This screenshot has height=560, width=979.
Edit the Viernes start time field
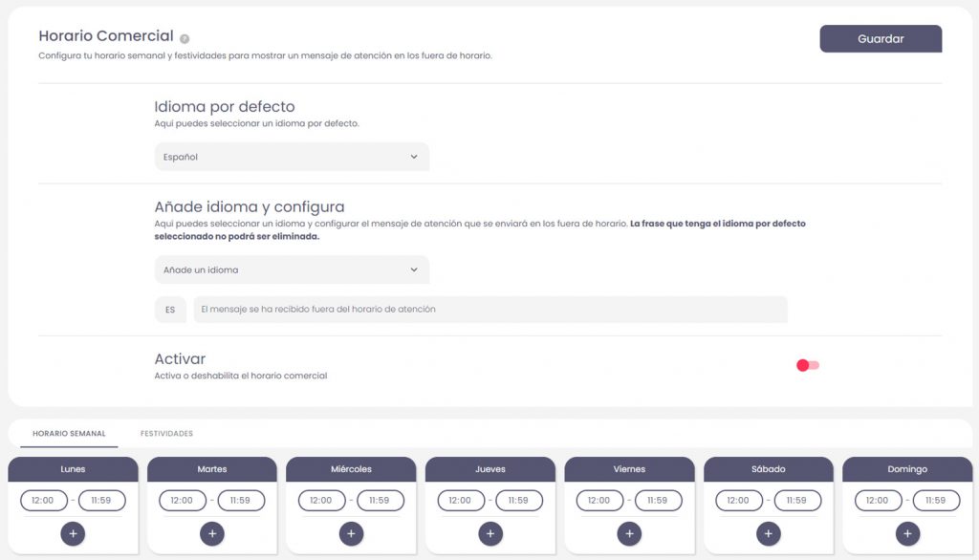click(x=600, y=501)
